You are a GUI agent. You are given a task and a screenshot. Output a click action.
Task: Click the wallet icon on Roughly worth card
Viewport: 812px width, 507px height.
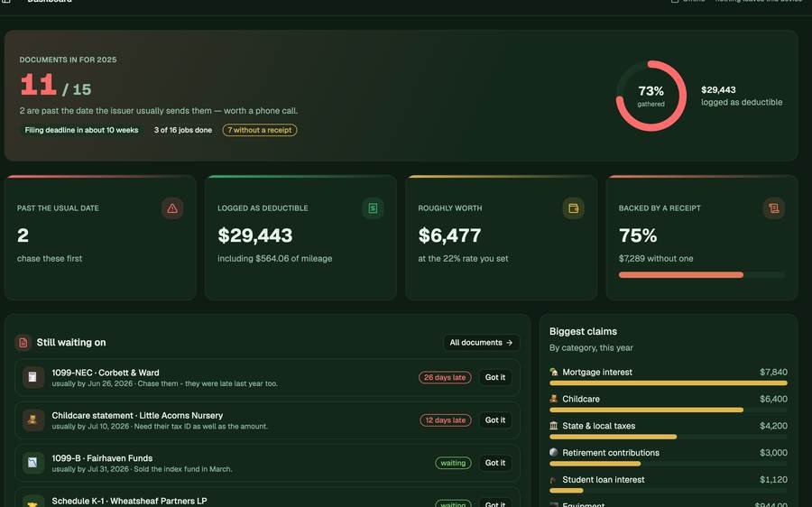click(573, 208)
